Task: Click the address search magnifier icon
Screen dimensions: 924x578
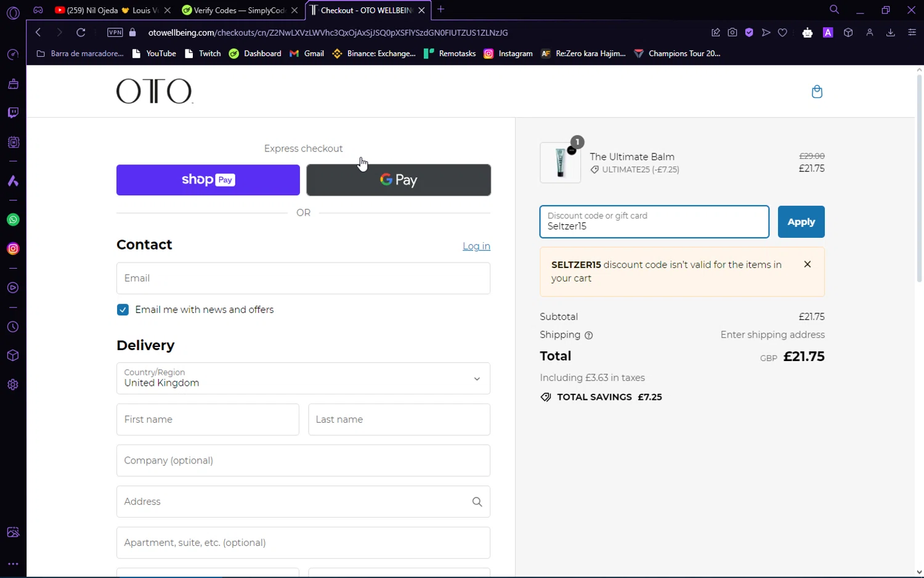Action: click(x=477, y=502)
